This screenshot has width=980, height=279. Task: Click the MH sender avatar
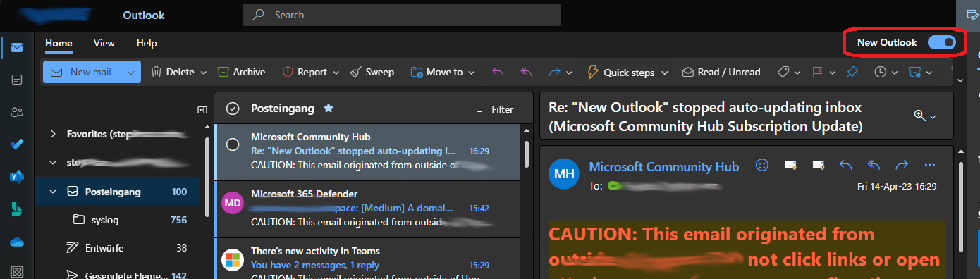point(563,174)
